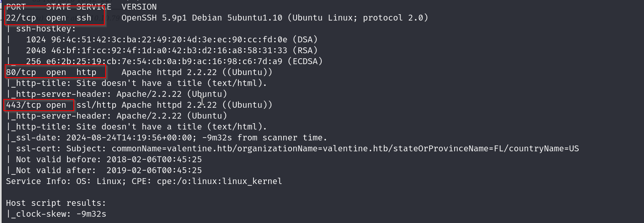Click the RSA hostkey fingerprint line
This screenshot has width=644, height=223.
tap(172, 51)
